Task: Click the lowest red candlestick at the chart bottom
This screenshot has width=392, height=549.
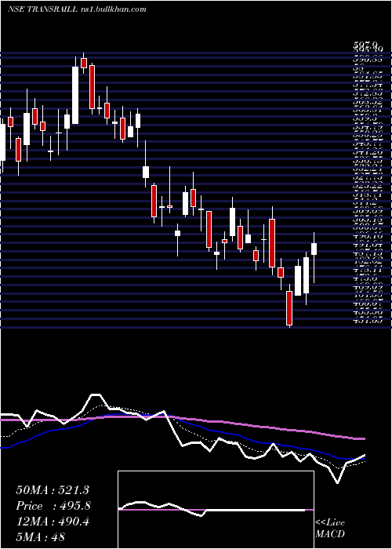Action: (x=289, y=308)
